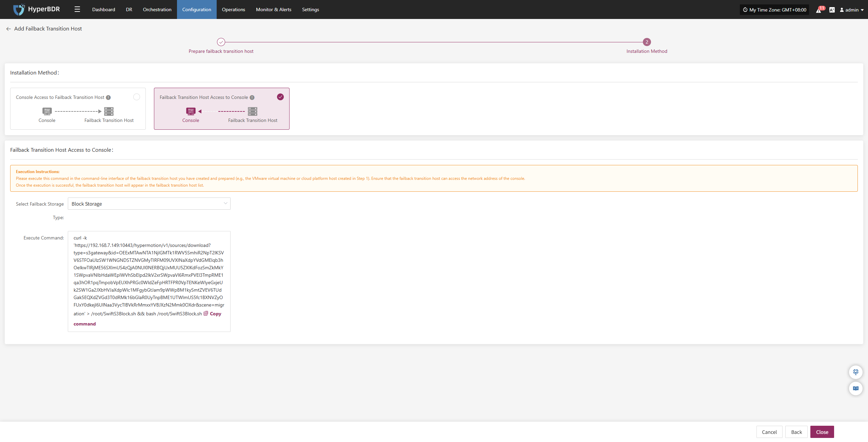Click the HyperBDR logo
The width and height of the screenshot is (868, 442).
click(x=36, y=9)
